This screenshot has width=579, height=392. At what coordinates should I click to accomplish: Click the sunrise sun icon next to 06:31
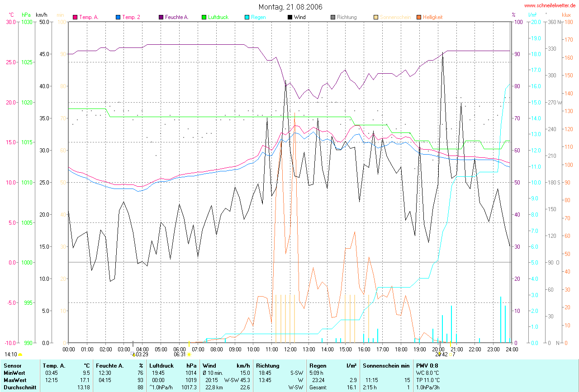tap(189, 355)
